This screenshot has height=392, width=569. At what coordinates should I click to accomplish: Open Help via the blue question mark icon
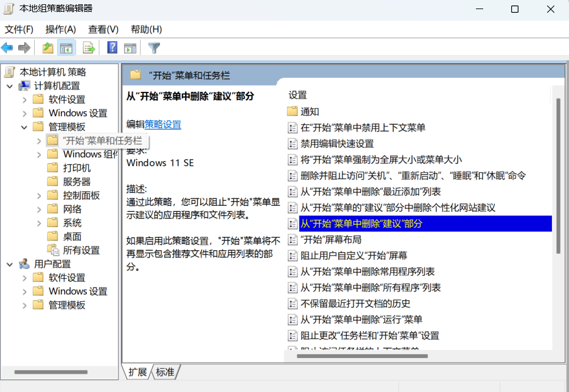[x=112, y=47]
